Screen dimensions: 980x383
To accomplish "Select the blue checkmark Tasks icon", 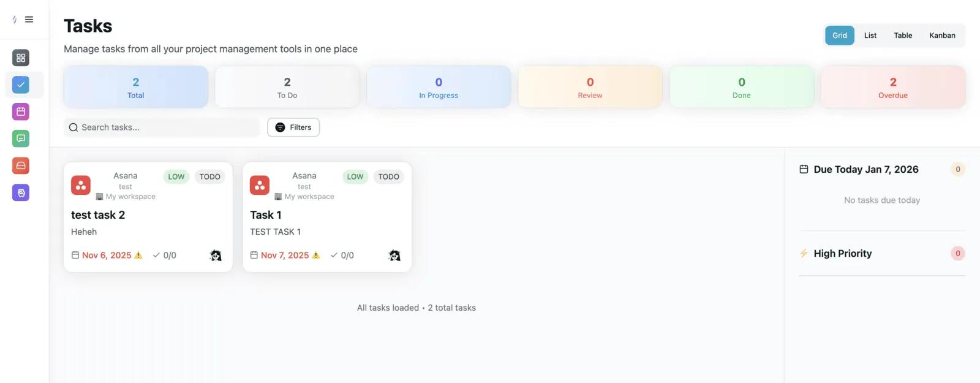I will pyautogui.click(x=21, y=85).
